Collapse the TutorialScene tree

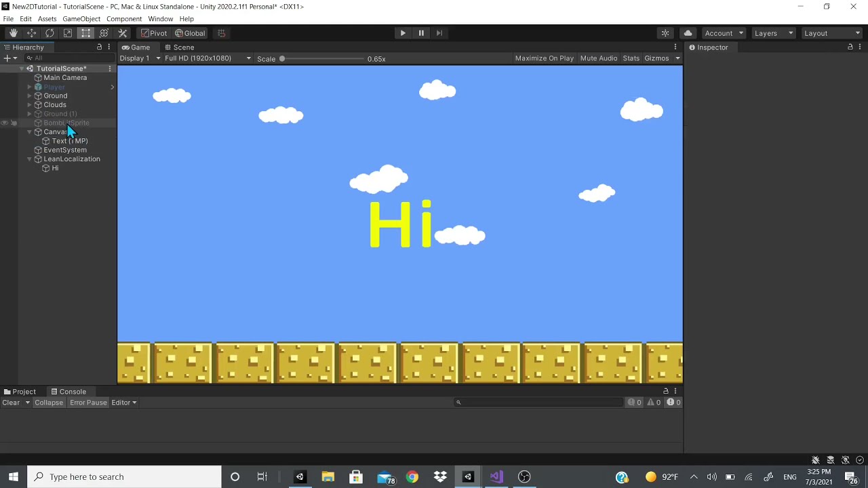point(21,68)
